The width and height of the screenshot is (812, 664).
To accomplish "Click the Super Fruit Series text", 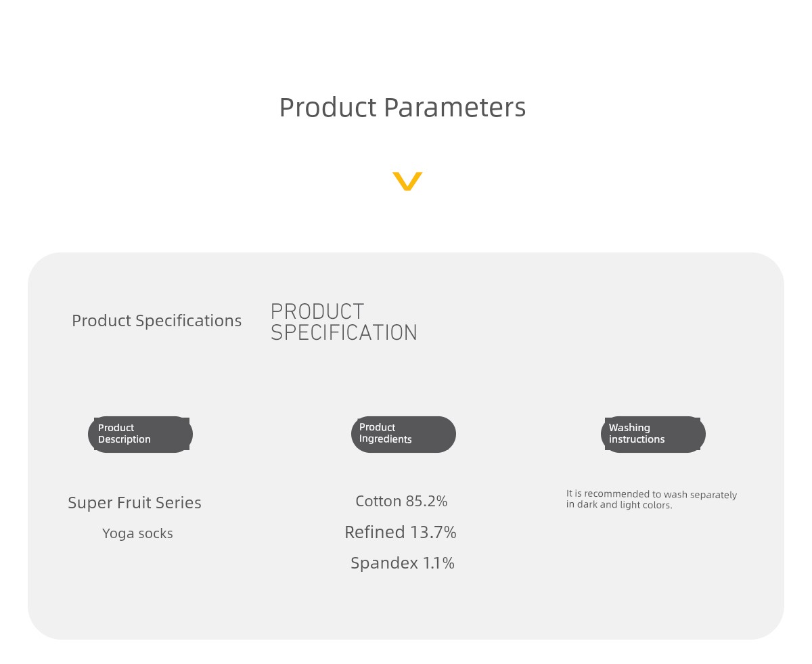I will (135, 503).
